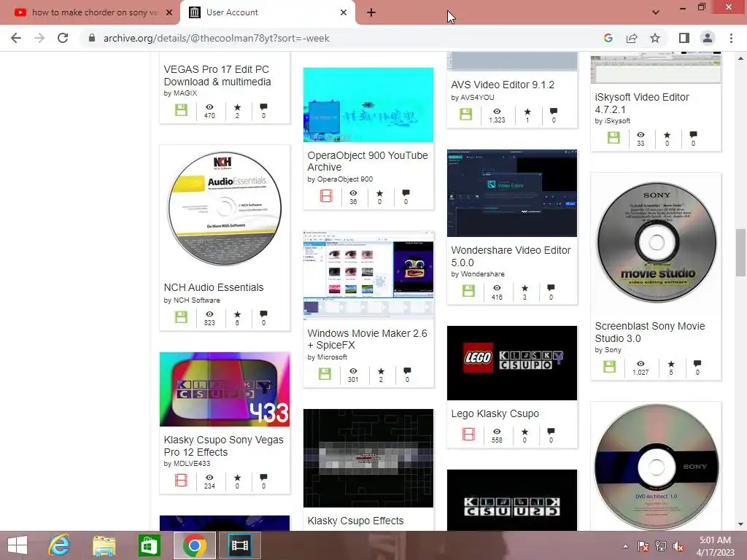747x560 pixels.
Task: Open File Explorer from taskbar
Action: tap(104, 545)
